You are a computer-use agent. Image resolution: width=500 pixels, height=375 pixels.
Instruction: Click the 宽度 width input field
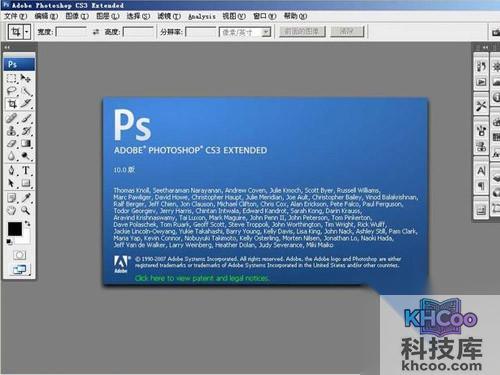(71, 32)
